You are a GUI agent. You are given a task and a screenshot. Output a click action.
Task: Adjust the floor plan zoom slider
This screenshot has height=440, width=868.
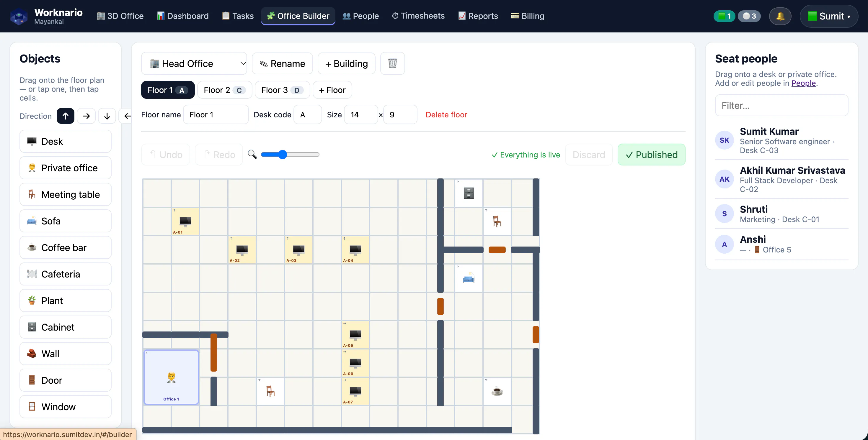[x=290, y=155]
